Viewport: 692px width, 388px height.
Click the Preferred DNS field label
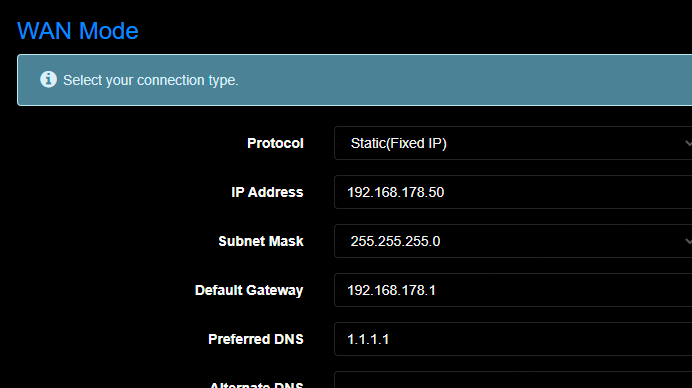click(256, 339)
